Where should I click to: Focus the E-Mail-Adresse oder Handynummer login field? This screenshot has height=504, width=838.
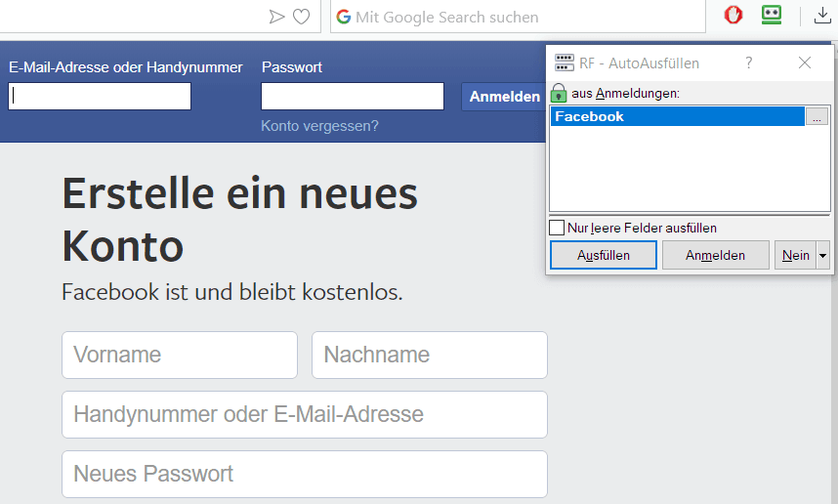point(100,96)
